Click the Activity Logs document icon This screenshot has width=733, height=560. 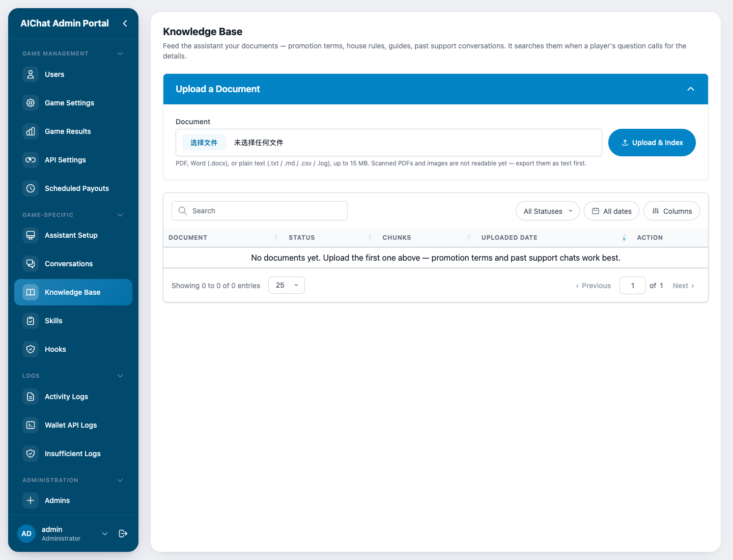[31, 397]
